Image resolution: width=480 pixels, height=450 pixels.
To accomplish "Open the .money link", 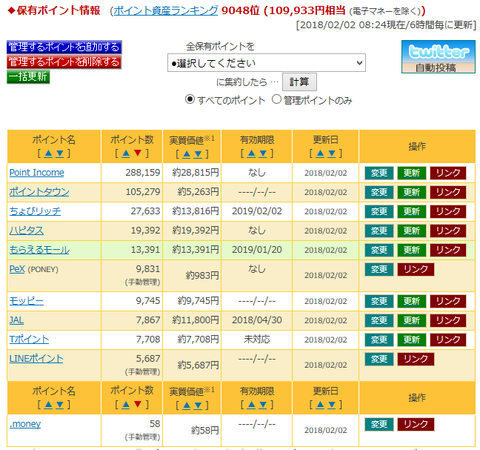I will point(25,424).
